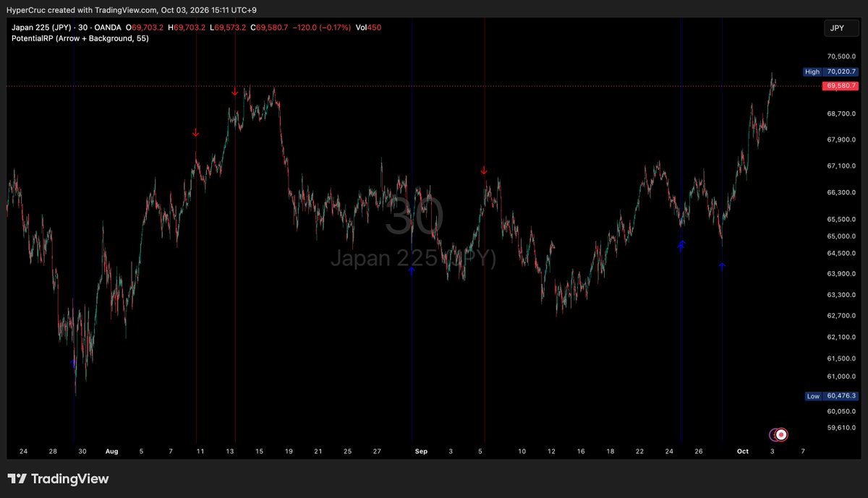Screen dimensions: 868x498
Task: Click the Sep label on time axis
Action: 422,451
